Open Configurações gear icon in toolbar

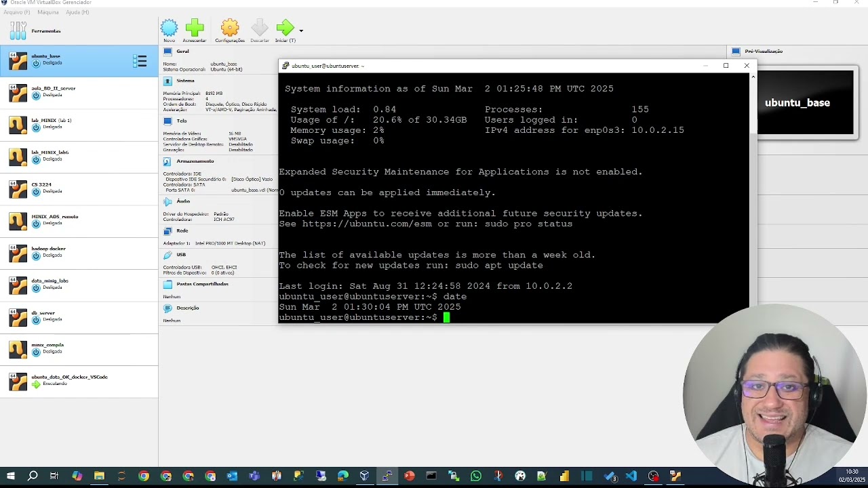pos(230,28)
